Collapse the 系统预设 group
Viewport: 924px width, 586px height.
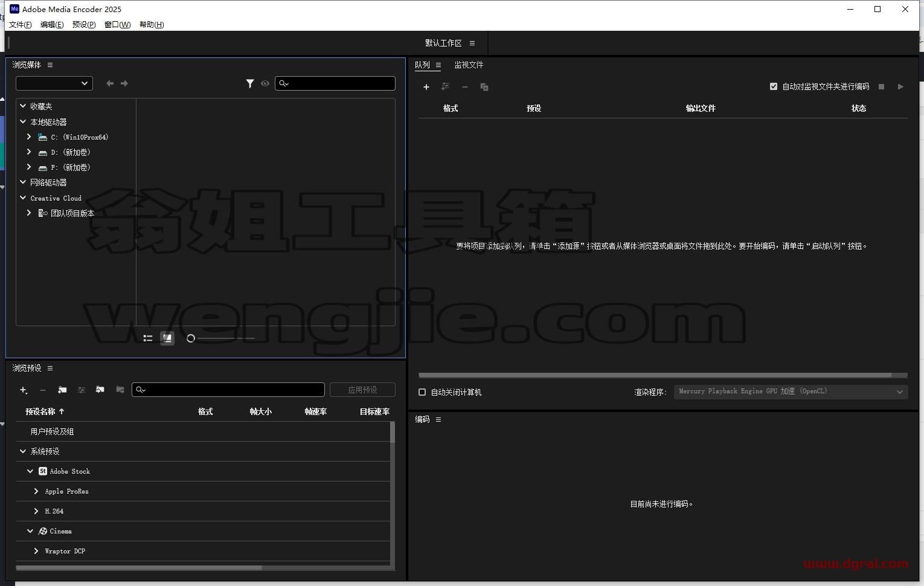pos(23,451)
